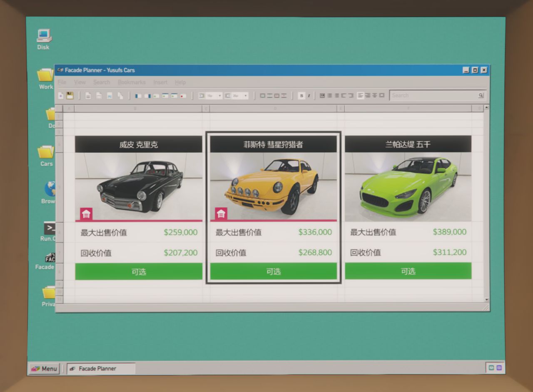
Task: Open the Disk desktop icon
Action: [x=43, y=39]
